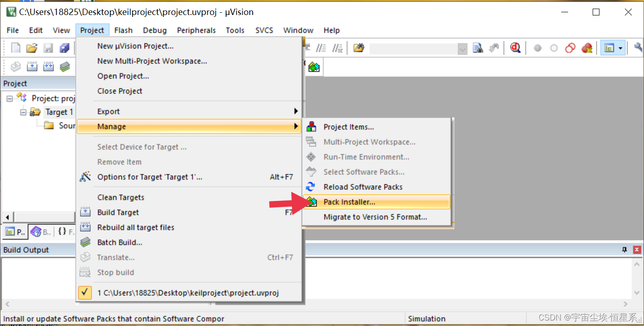644x326 pixels.
Task: Open the File menu
Action: coord(13,30)
